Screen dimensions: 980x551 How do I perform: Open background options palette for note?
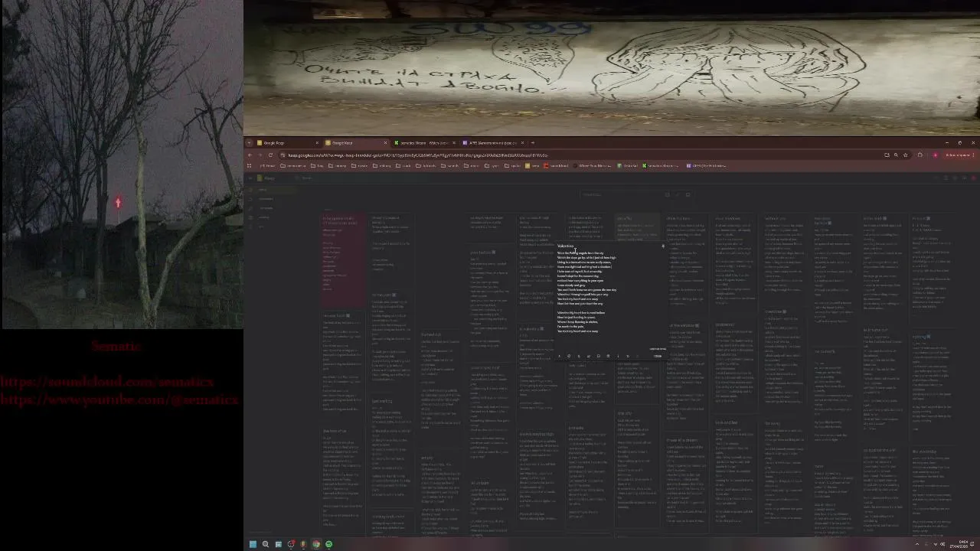[569, 356]
